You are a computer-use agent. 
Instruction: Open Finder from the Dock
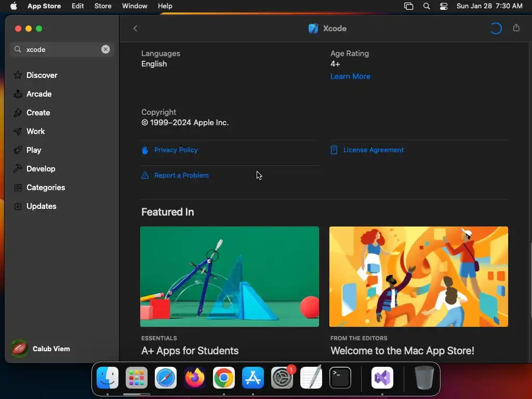pyautogui.click(x=108, y=378)
